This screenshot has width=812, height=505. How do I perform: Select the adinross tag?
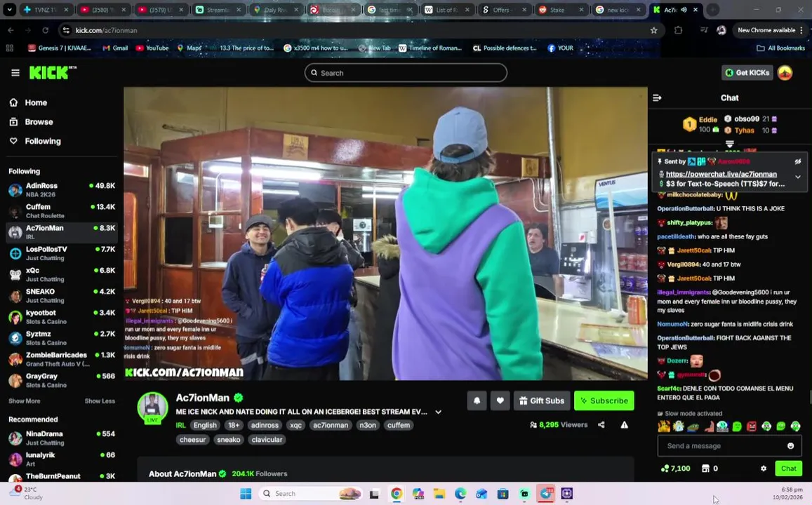point(265,425)
